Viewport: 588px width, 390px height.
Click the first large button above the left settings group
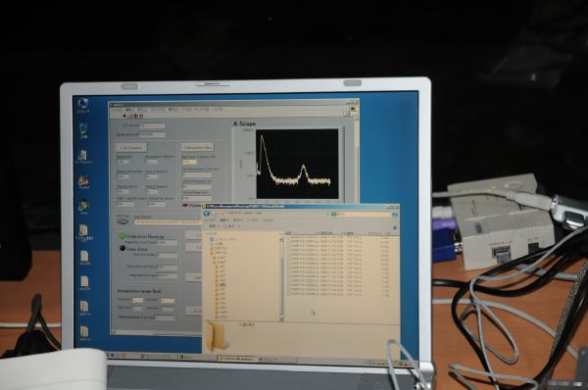[x=131, y=147]
